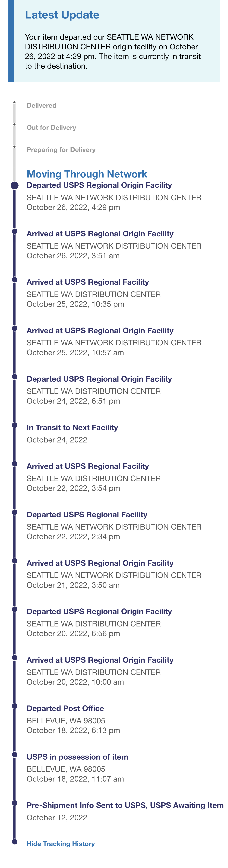228x868 pixels.
Task: Select the Delivered status step
Action: pyautogui.click(x=41, y=105)
